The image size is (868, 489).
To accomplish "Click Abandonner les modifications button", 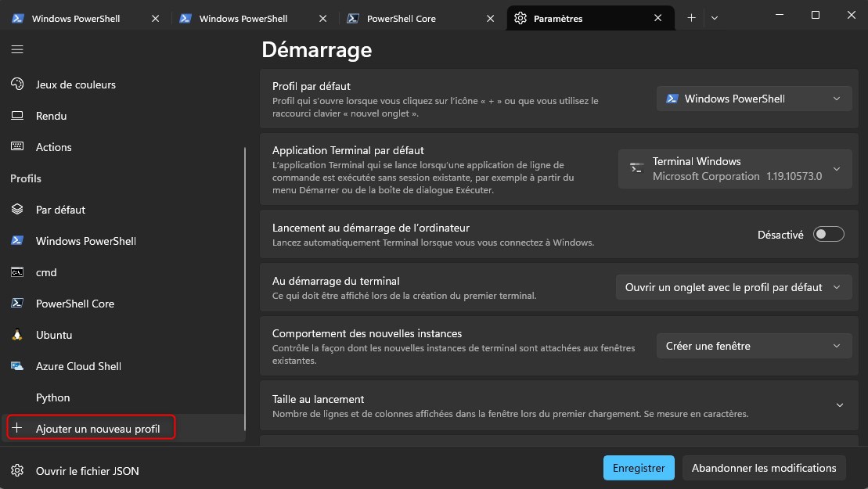I will [764, 468].
